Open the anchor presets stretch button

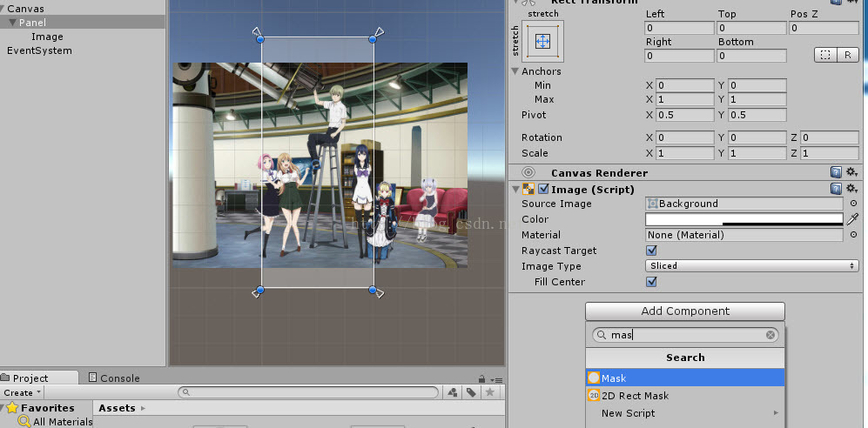(x=542, y=41)
